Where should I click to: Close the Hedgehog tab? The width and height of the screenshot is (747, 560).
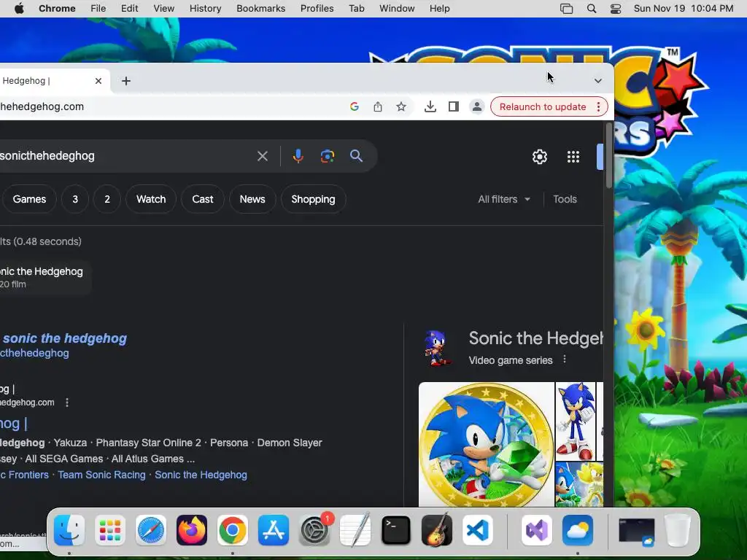[x=98, y=81]
